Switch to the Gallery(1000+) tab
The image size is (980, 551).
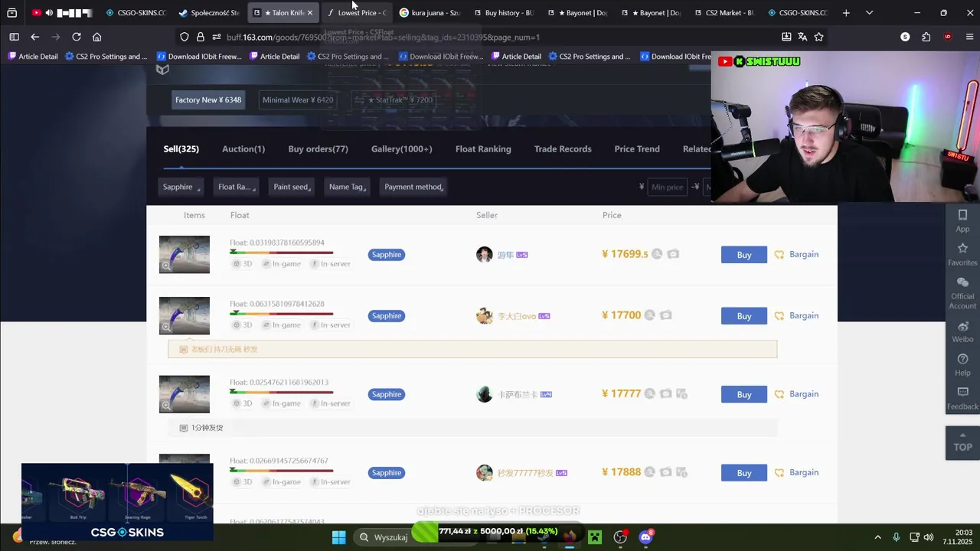pyautogui.click(x=401, y=149)
